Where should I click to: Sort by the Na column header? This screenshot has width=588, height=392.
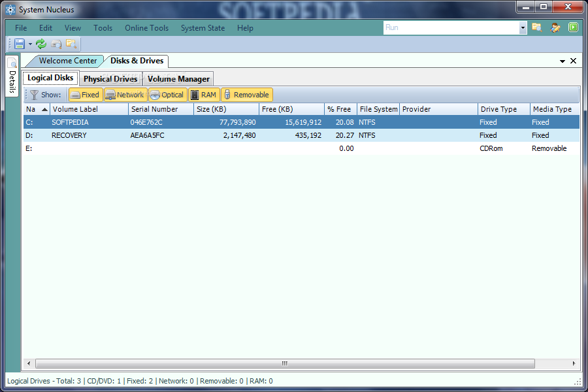37,109
